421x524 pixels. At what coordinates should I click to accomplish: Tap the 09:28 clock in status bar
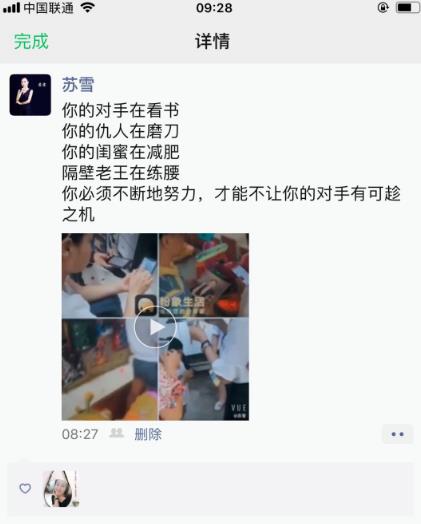[214, 8]
